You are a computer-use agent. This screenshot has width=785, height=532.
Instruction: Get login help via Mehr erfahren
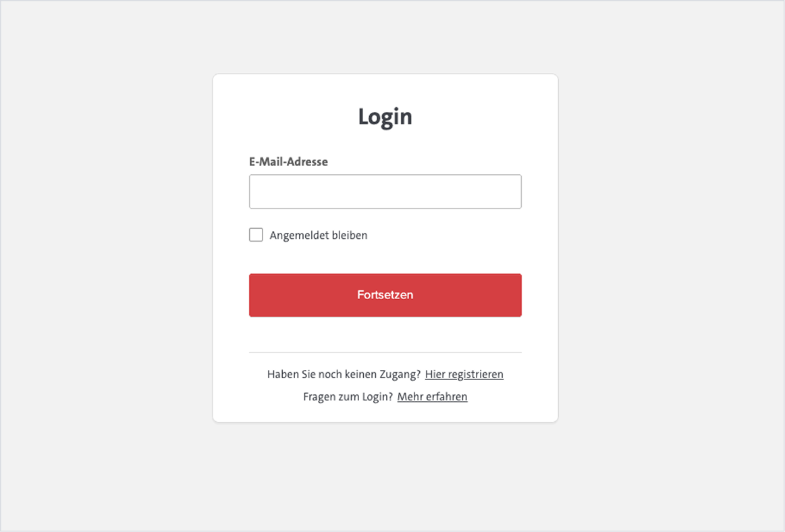(432, 396)
